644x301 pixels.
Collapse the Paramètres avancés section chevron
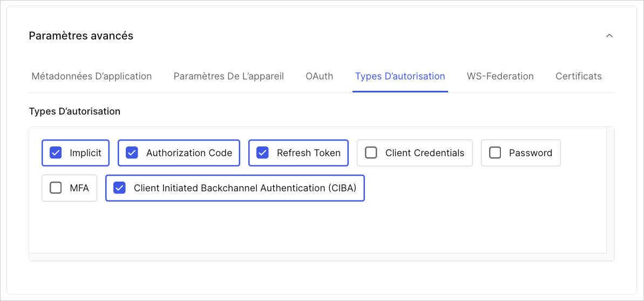(x=609, y=36)
